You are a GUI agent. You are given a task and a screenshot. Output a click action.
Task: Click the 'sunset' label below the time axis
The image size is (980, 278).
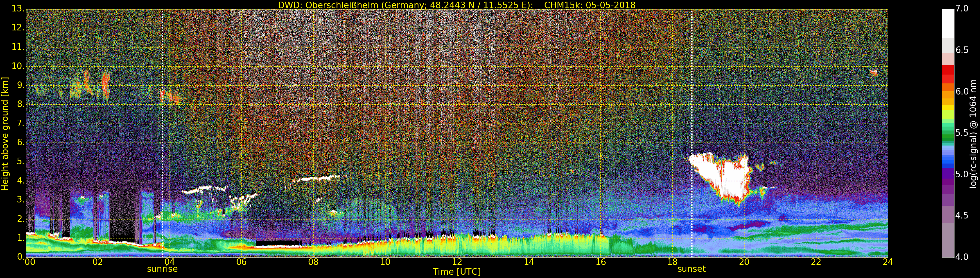coord(691,269)
